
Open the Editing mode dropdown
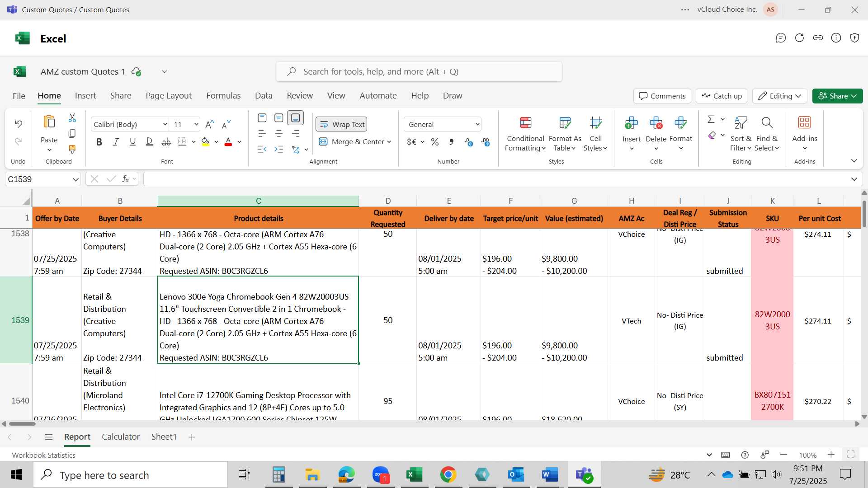(x=780, y=96)
